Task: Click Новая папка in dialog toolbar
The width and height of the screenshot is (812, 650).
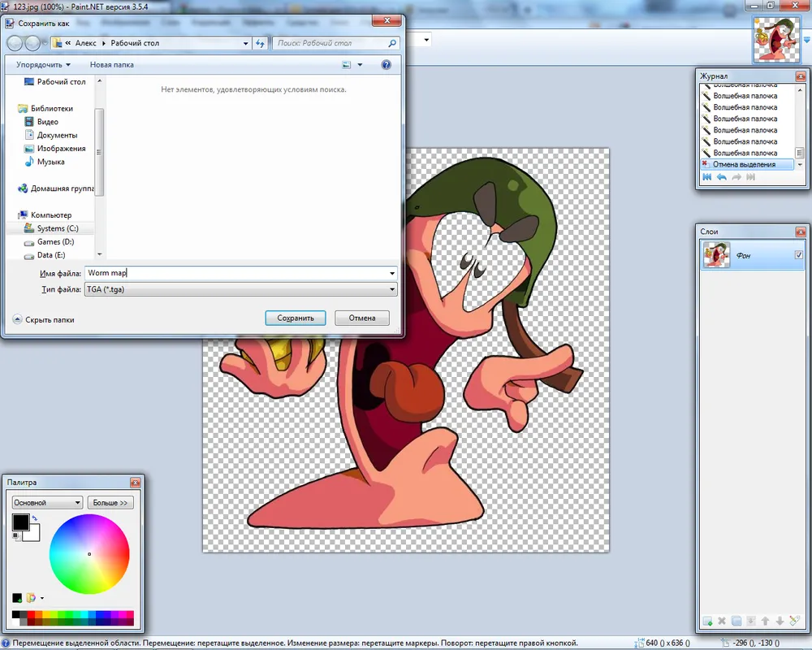Action: (112, 64)
